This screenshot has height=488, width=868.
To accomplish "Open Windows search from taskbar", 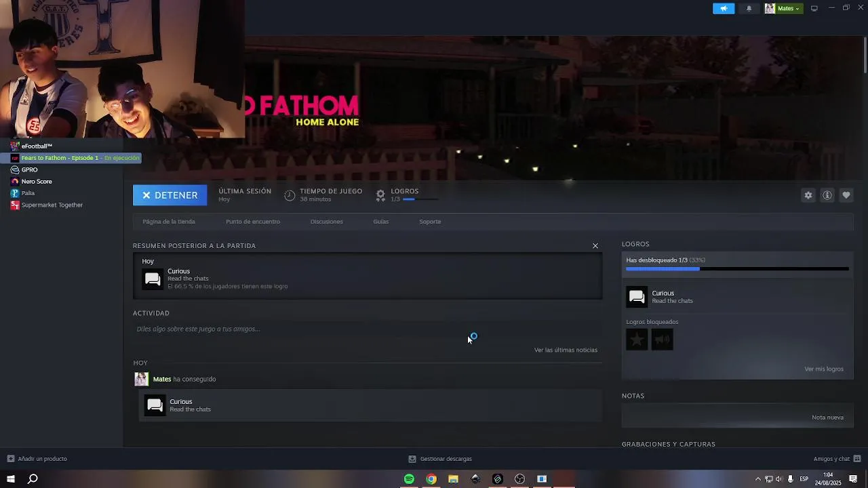I will pos(33,479).
